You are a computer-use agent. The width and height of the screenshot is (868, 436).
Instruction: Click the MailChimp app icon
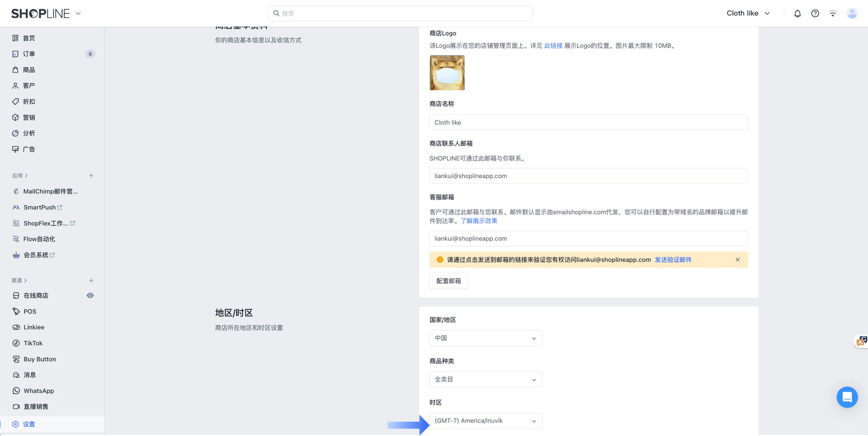16,191
